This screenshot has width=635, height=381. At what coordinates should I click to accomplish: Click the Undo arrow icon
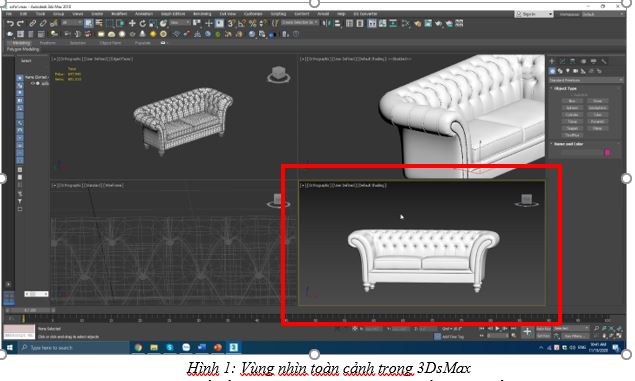click(10, 23)
